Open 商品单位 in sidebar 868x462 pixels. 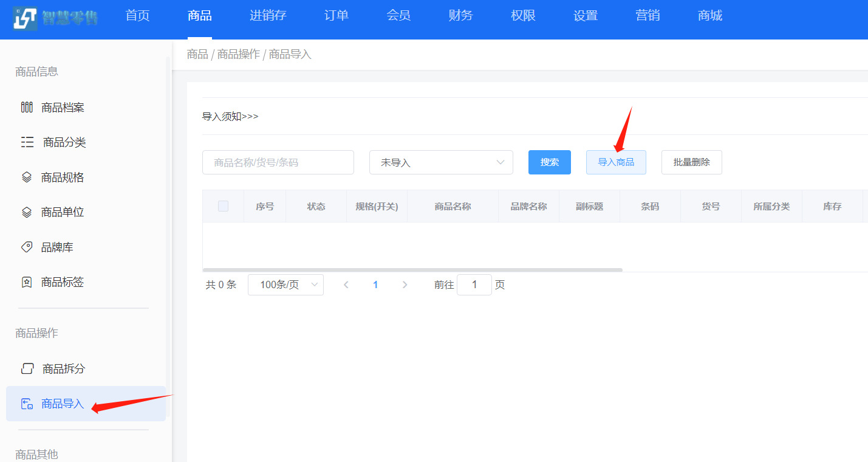[x=86, y=212]
